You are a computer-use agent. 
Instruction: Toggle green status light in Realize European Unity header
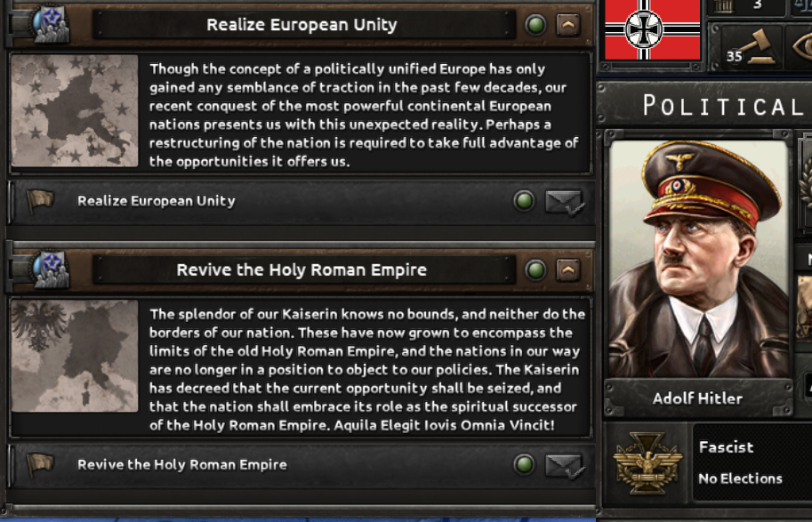click(x=535, y=25)
